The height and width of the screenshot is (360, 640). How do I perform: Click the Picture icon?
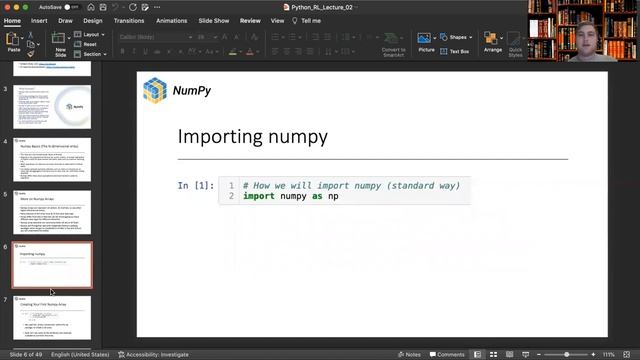coord(424,38)
